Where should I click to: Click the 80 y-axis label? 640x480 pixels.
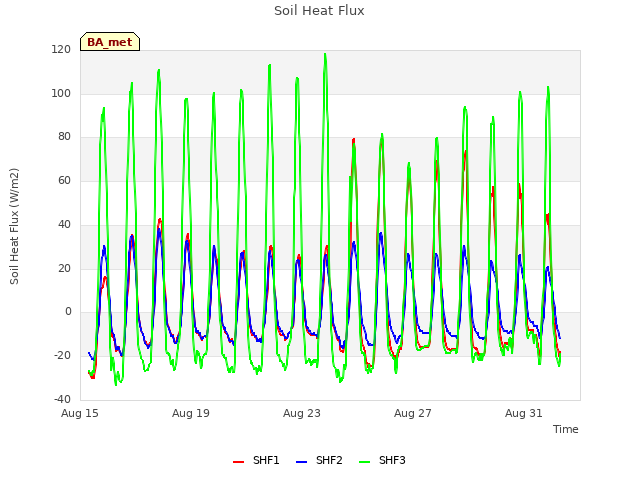click(64, 137)
